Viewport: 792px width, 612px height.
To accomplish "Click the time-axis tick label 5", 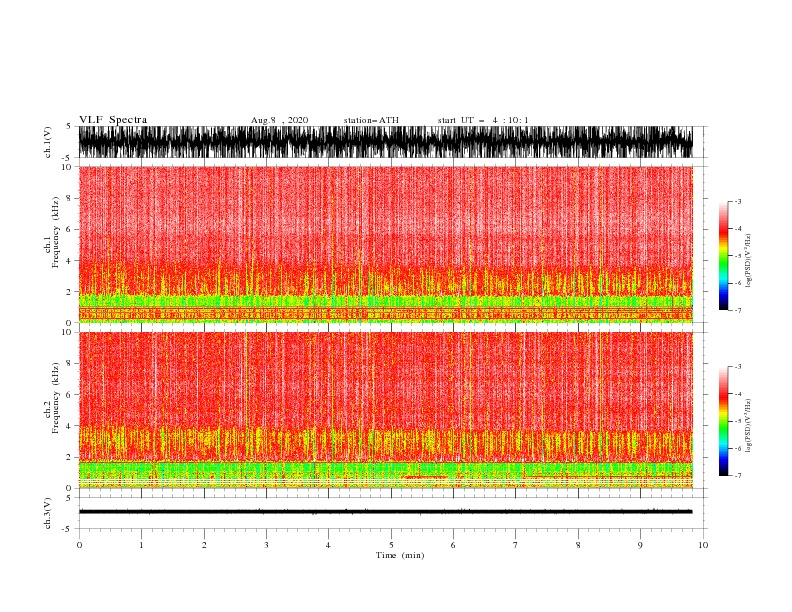I will [x=391, y=545].
